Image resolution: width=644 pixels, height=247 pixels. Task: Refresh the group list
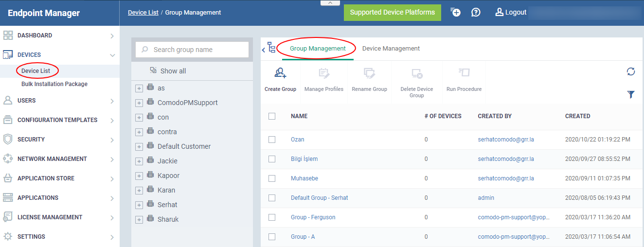pyautogui.click(x=631, y=72)
